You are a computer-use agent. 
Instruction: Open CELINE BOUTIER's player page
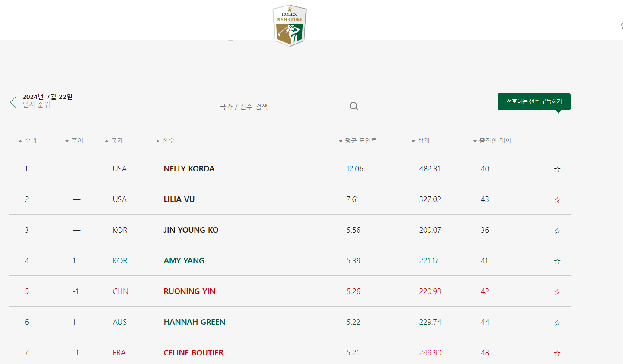coord(193,353)
